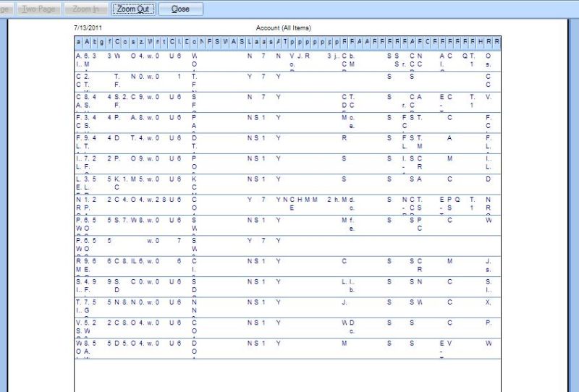Click the D cell ending L 3. 5 row
Screen dimensions: 579x392
(x=488, y=179)
